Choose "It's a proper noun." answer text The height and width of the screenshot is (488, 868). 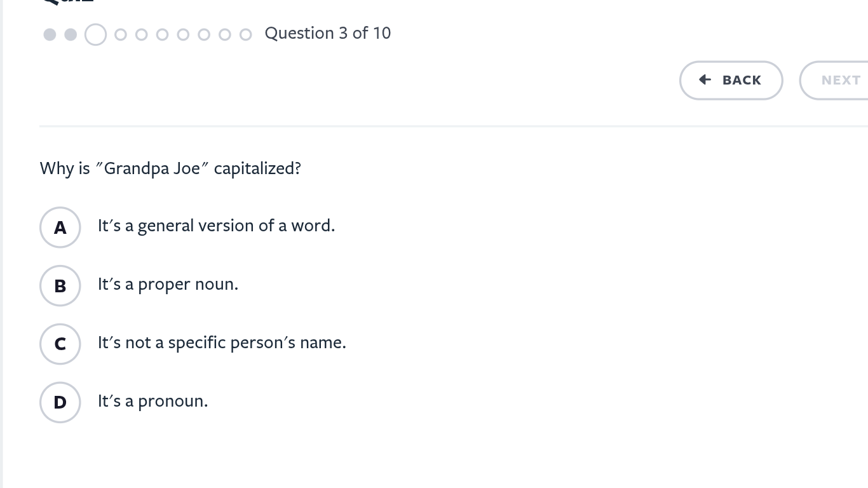pos(168,284)
